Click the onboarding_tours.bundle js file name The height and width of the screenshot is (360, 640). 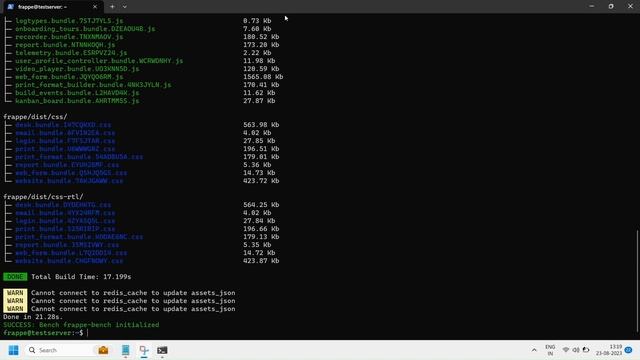[85, 29]
